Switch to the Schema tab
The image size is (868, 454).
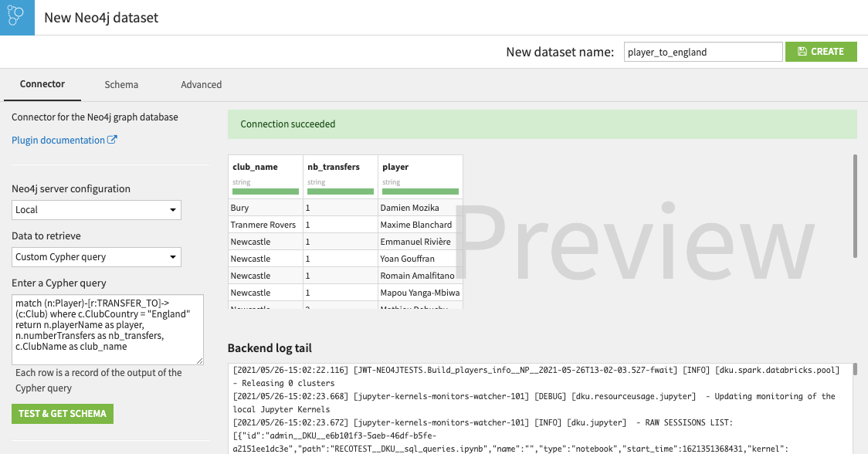[121, 85]
